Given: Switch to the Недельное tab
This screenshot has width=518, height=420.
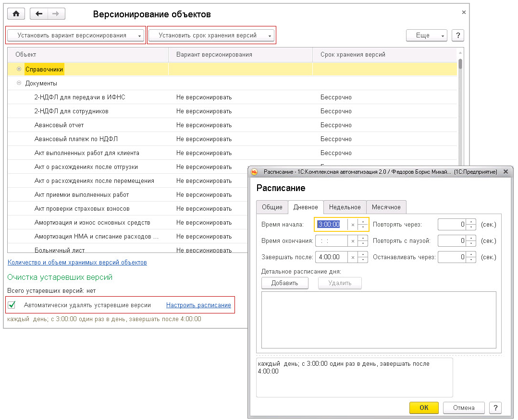Looking at the screenshot, I should click(345, 207).
